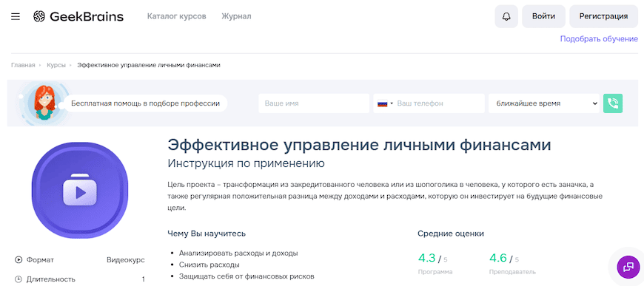Viewport: 644px width, 286px height.
Task: Follow the Подобрать обучение link
Action: [x=600, y=39]
